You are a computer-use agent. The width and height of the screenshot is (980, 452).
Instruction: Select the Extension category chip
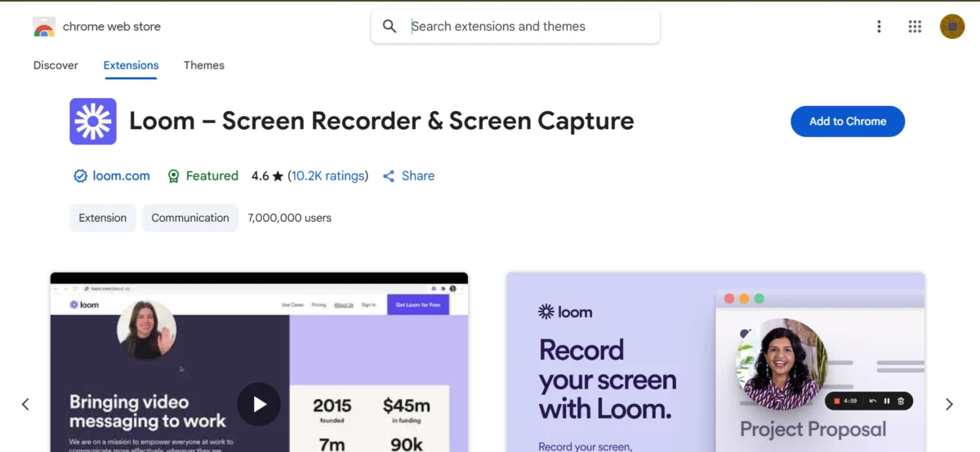pos(103,218)
